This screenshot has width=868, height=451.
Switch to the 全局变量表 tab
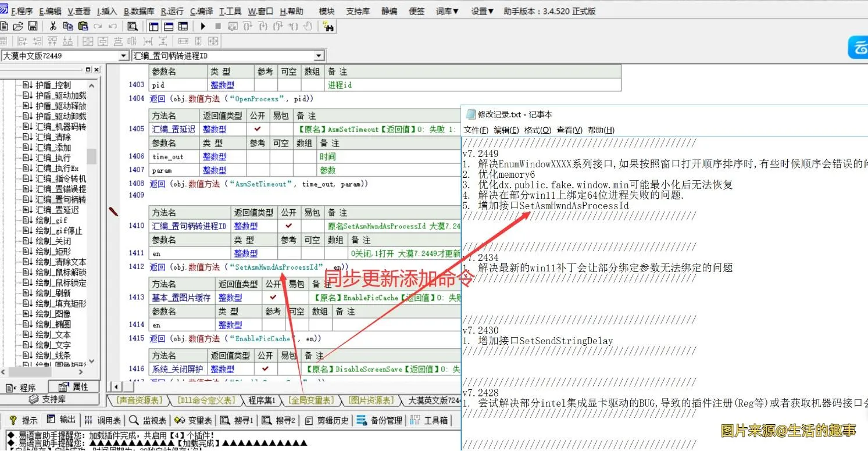(x=312, y=399)
